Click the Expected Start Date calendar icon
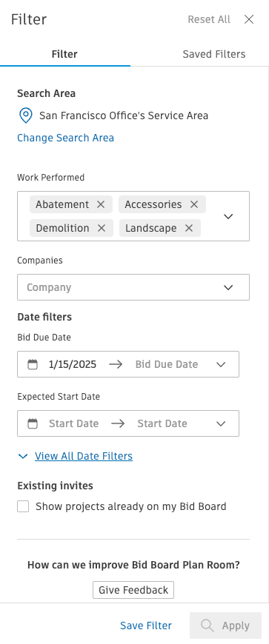269x644 pixels. [33, 423]
